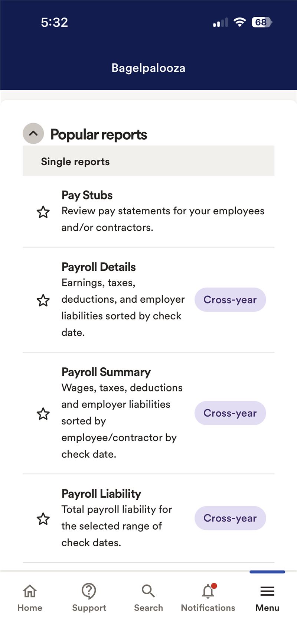
Task: Tap the battery indicator in status bar
Action: [x=262, y=22]
